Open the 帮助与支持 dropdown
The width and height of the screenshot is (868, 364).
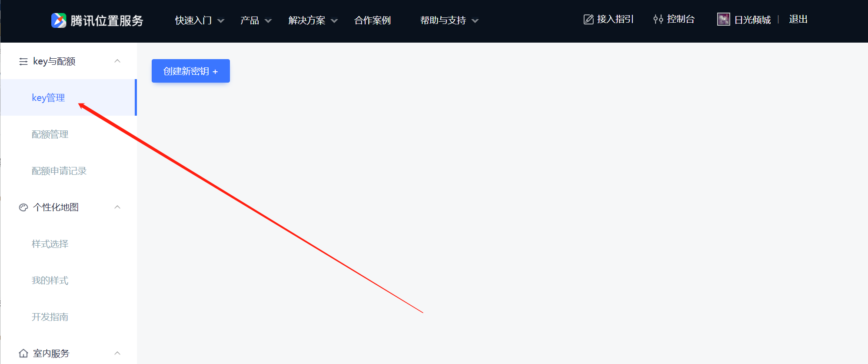coord(449,20)
